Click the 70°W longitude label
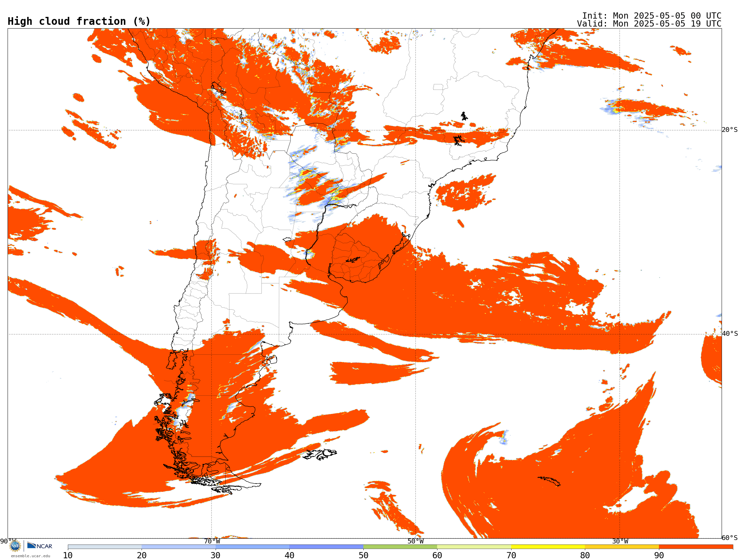744x560 pixels. click(x=212, y=541)
